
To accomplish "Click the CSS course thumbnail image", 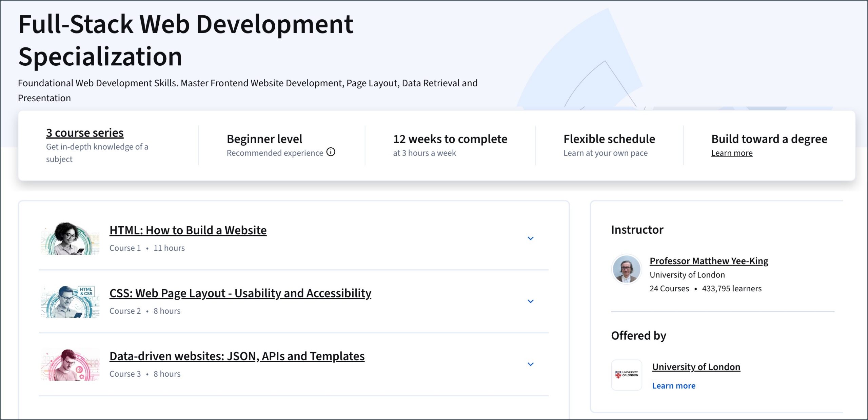I will (70, 301).
